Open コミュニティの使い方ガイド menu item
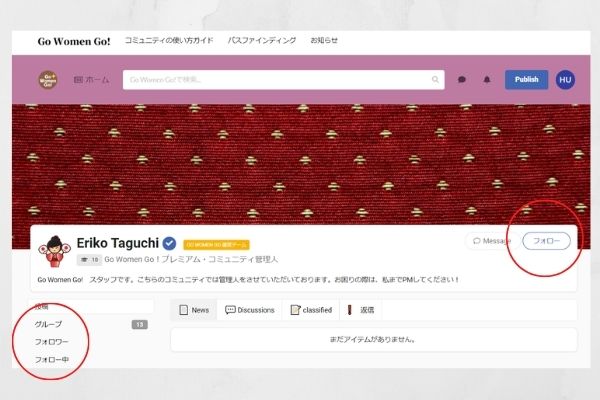Viewport: 600px width, 400px height. (x=169, y=40)
